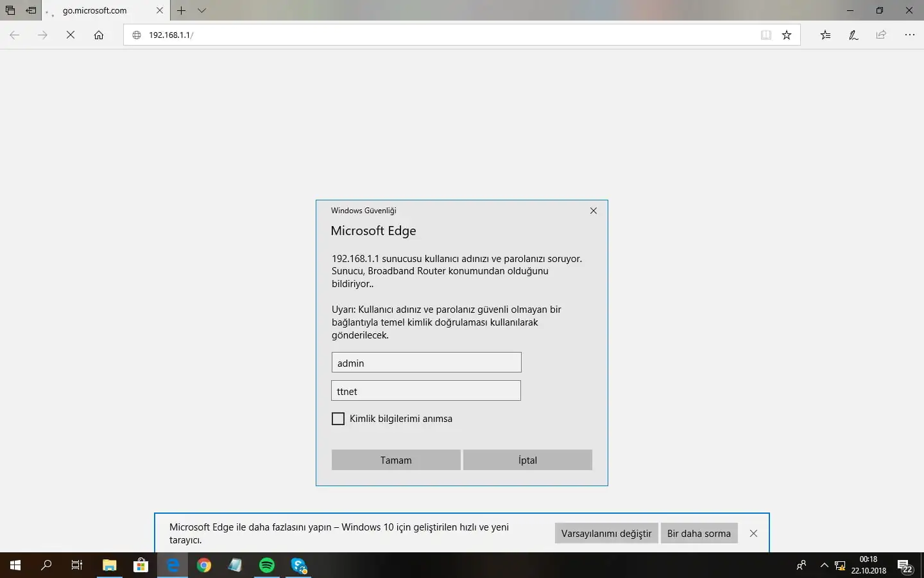Viewport: 924px width, 578px height.
Task: Share this page icon
Action: (881, 35)
